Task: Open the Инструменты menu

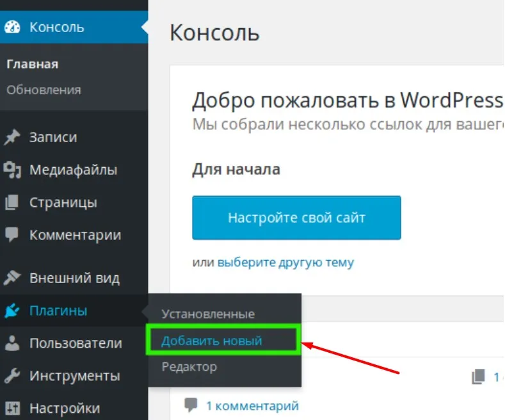Action: click(x=74, y=376)
